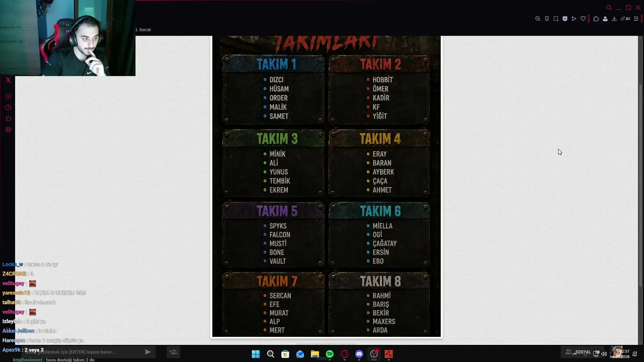The width and height of the screenshot is (644, 362).
Task: Click the heart bookmark icon
Action: coord(583,19)
